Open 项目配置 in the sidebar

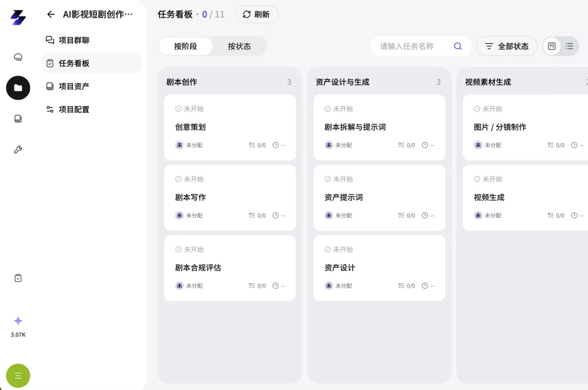[91, 109]
